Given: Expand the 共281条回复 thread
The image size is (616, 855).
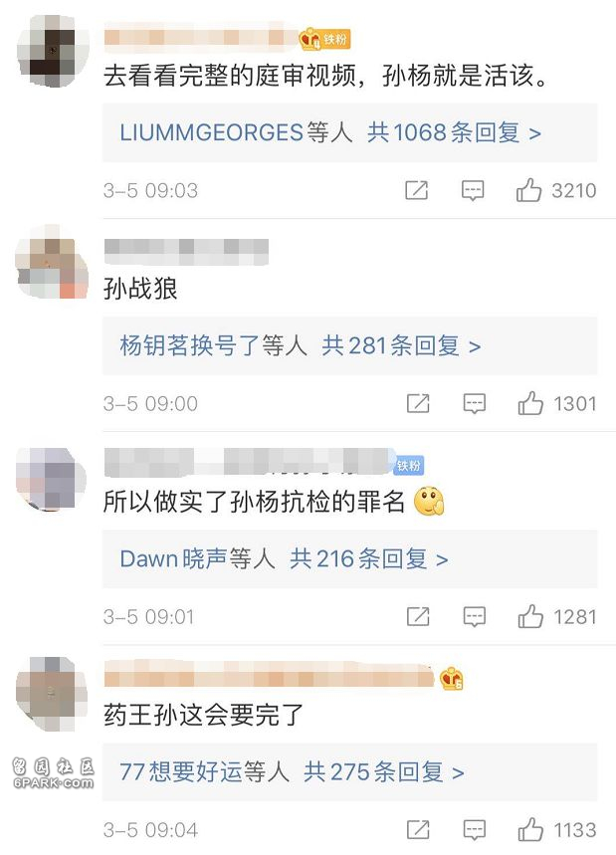Looking at the screenshot, I should [x=401, y=345].
